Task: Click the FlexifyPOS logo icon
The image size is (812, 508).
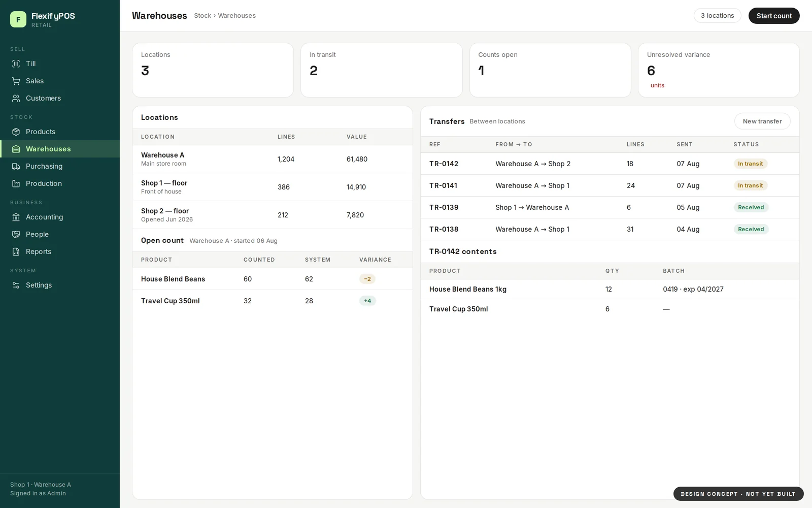Action: click(x=18, y=19)
